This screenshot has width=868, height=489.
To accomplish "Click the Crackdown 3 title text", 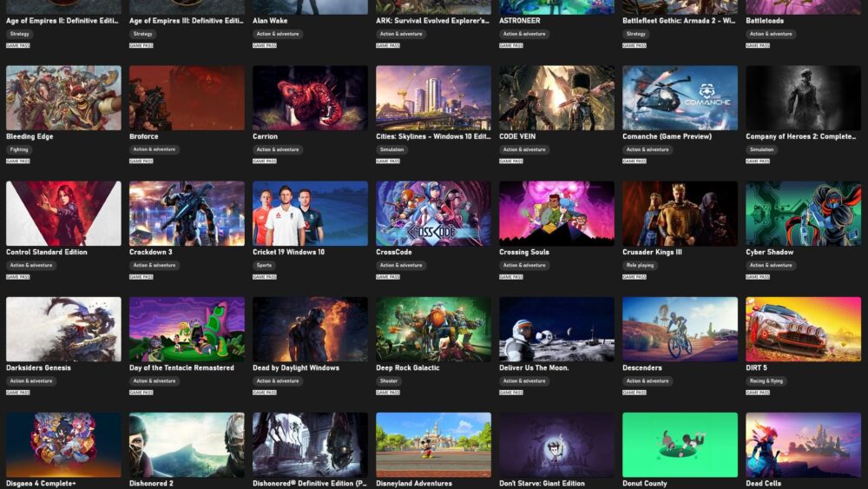I will coord(151,252).
